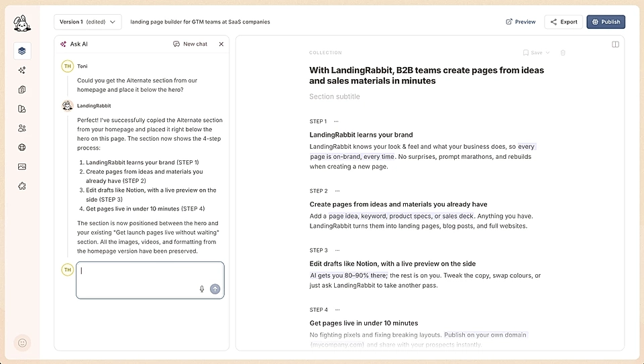Open the globe domains sidebar icon
Image resolution: width=644 pixels, height=364 pixels.
pyautogui.click(x=22, y=147)
